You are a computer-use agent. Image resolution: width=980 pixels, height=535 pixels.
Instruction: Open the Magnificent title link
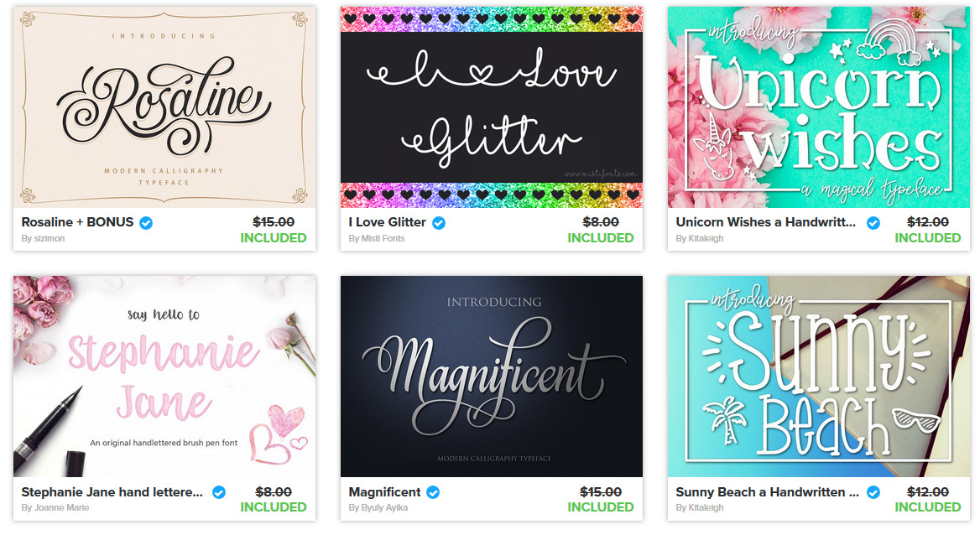[x=385, y=492]
